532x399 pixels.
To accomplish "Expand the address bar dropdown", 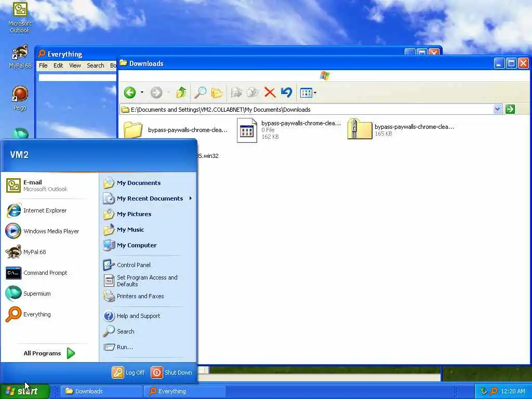I will click(x=497, y=109).
